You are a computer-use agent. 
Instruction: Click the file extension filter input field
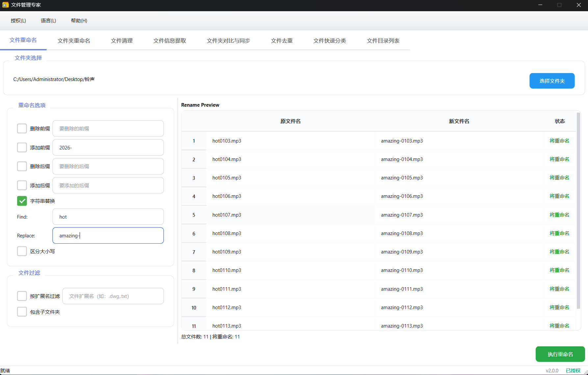point(113,296)
